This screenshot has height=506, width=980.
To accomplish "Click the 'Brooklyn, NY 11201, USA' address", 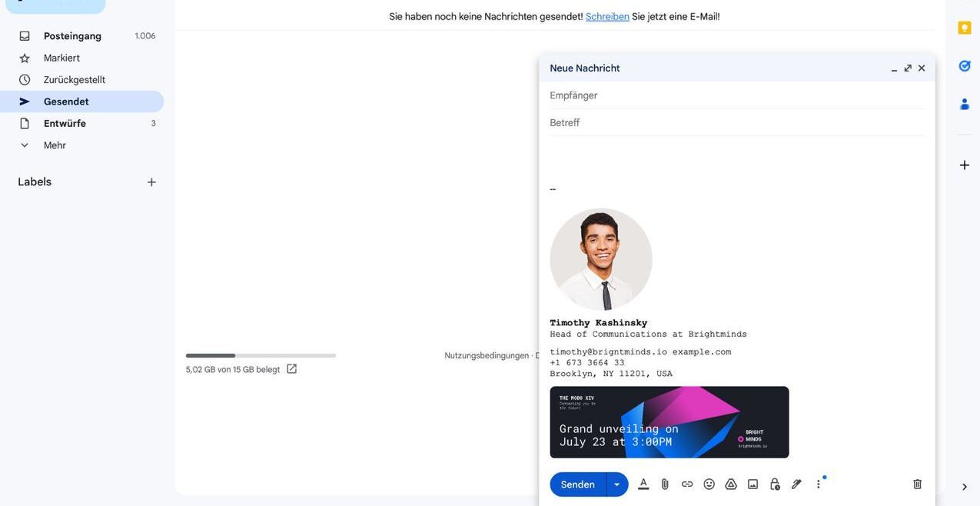I will pyautogui.click(x=611, y=374).
